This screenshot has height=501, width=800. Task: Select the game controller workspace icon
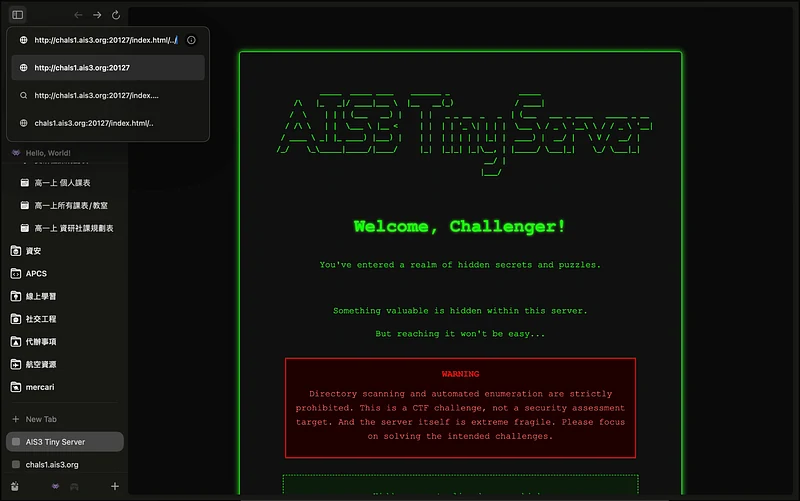[74, 487]
